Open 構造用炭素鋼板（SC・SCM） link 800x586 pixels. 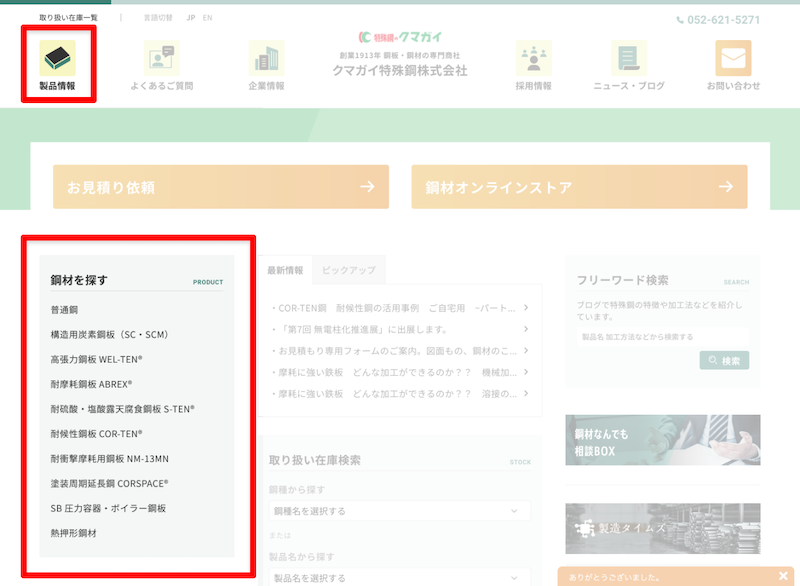click(109, 335)
